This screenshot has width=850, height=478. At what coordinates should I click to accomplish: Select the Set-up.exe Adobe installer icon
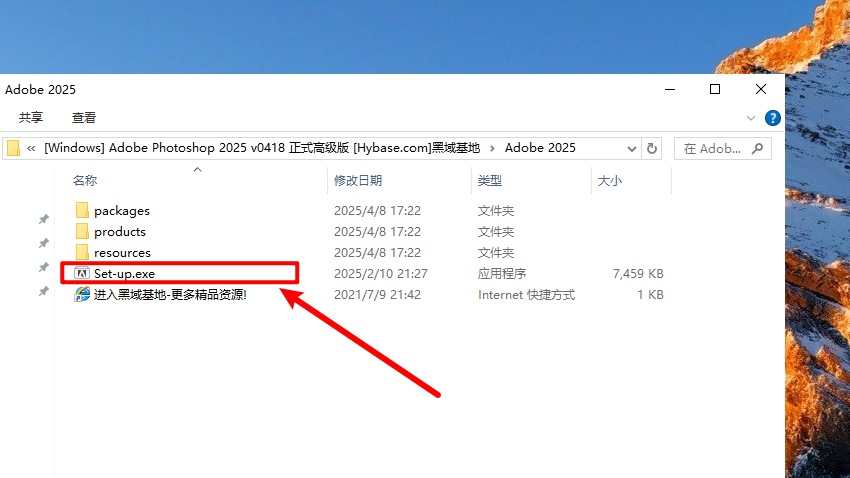82,273
